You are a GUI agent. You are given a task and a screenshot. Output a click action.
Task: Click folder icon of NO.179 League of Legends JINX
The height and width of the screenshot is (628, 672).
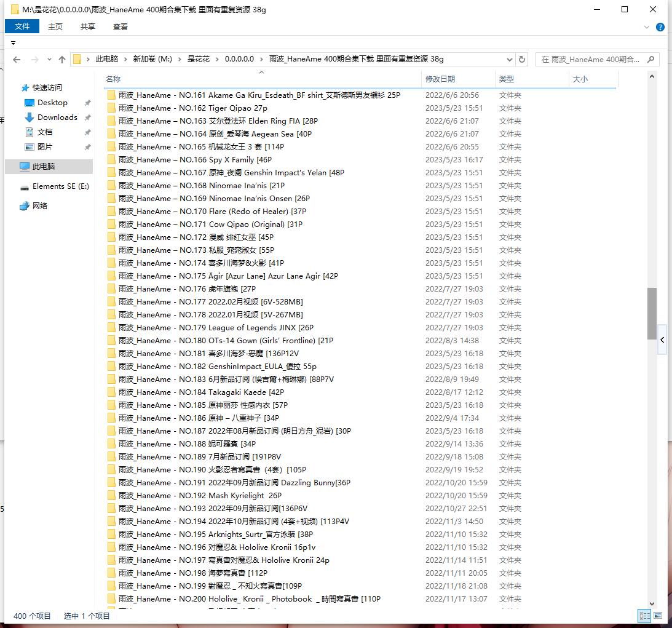(x=111, y=327)
